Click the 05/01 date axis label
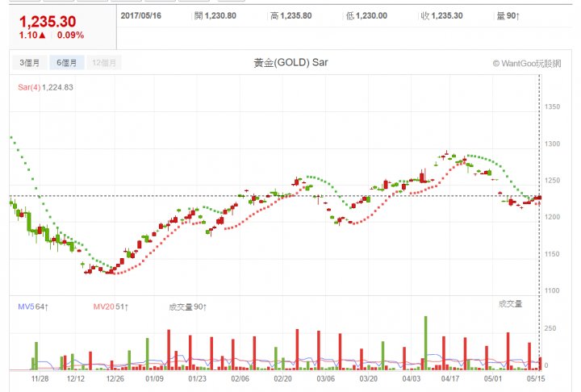 click(493, 378)
